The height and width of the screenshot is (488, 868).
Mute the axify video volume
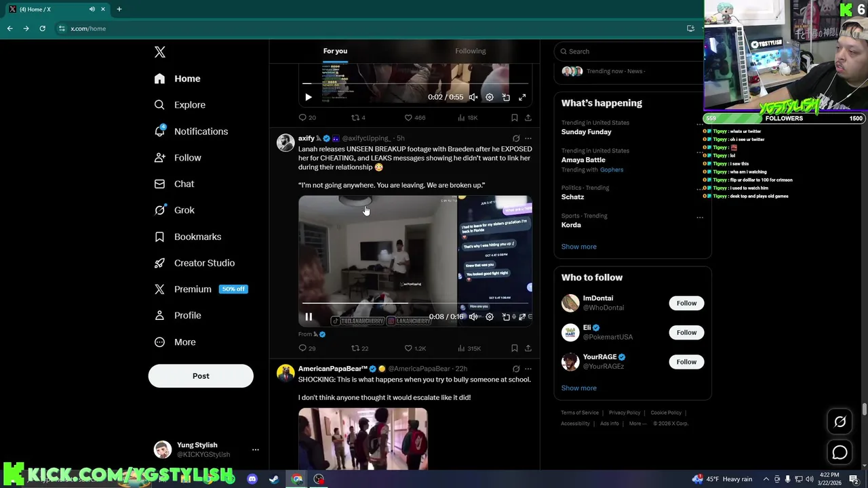pyautogui.click(x=473, y=317)
